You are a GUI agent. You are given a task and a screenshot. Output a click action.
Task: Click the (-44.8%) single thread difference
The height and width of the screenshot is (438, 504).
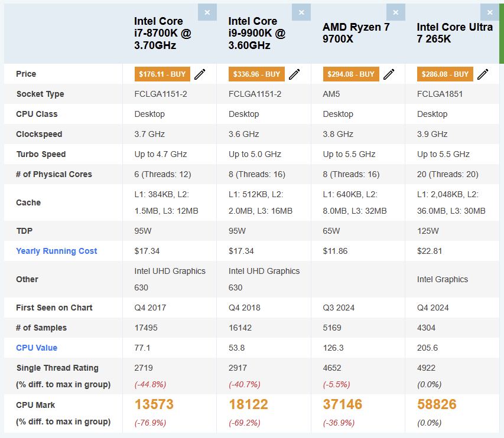[151, 385]
